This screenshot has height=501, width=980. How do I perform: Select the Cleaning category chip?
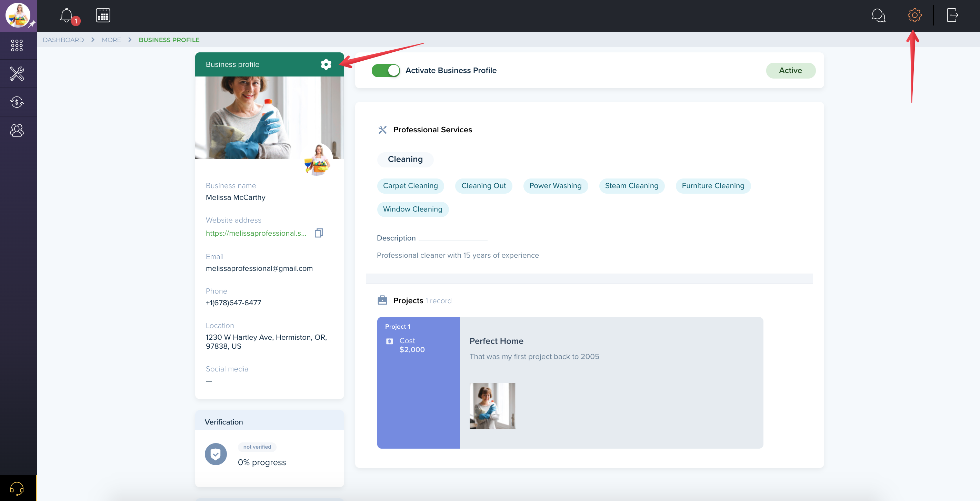(405, 159)
